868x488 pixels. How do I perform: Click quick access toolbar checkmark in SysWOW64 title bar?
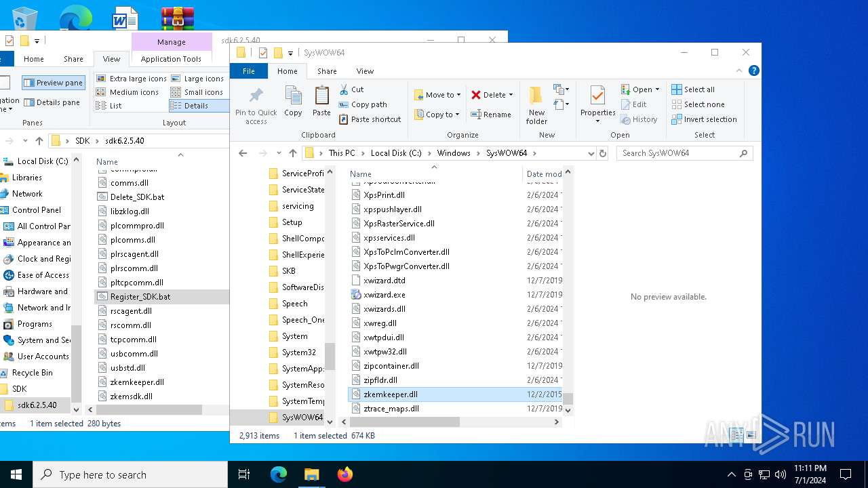click(x=263, y=53)
